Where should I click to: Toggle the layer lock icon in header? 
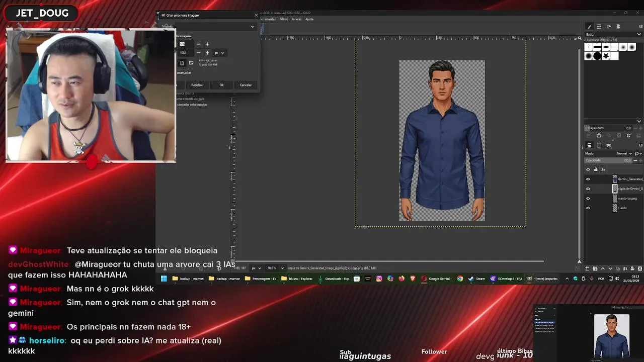click(x=596, y=169)
